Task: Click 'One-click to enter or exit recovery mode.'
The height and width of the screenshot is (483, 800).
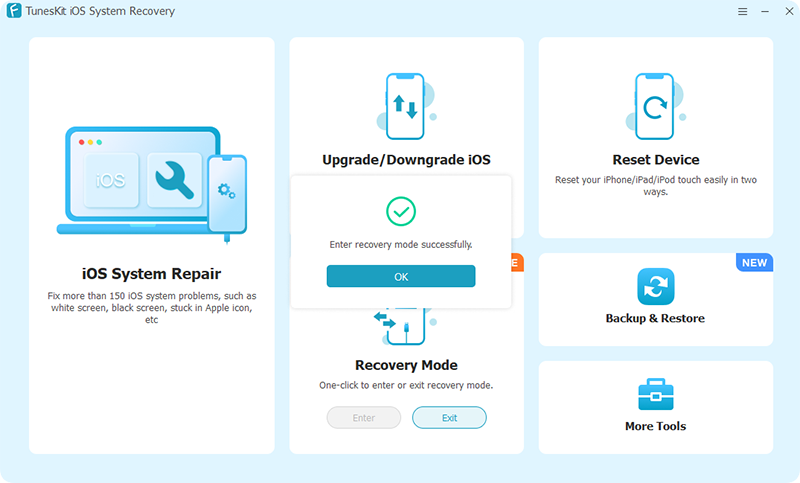Action: pos(406,386)
